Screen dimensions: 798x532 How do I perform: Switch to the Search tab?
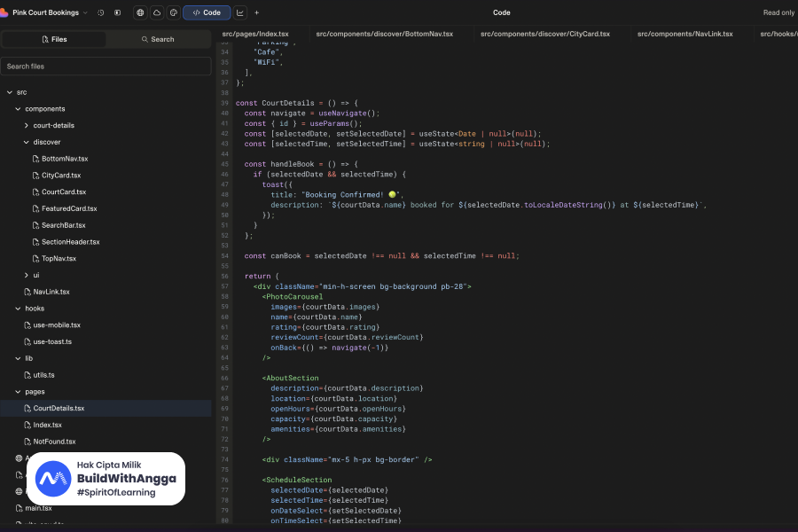click(157, 40)
